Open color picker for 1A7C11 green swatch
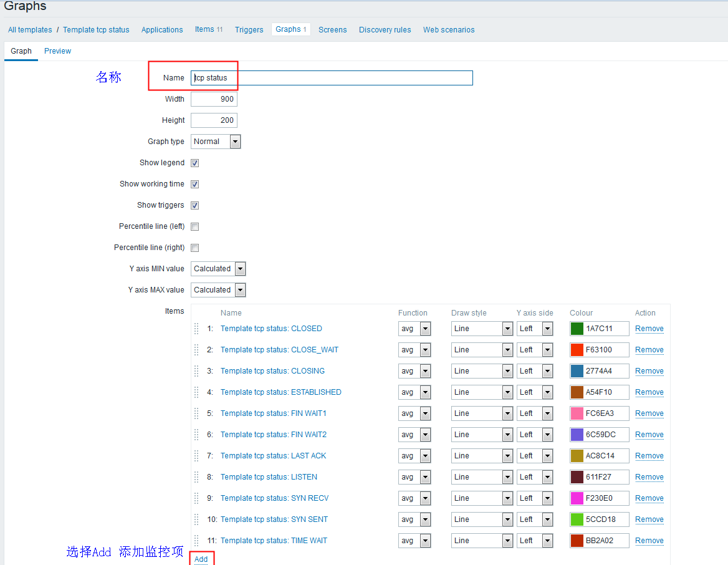Image resolution: width=728 pixels, height=565 pixels. pyautogui.click(x=577, y=329)
